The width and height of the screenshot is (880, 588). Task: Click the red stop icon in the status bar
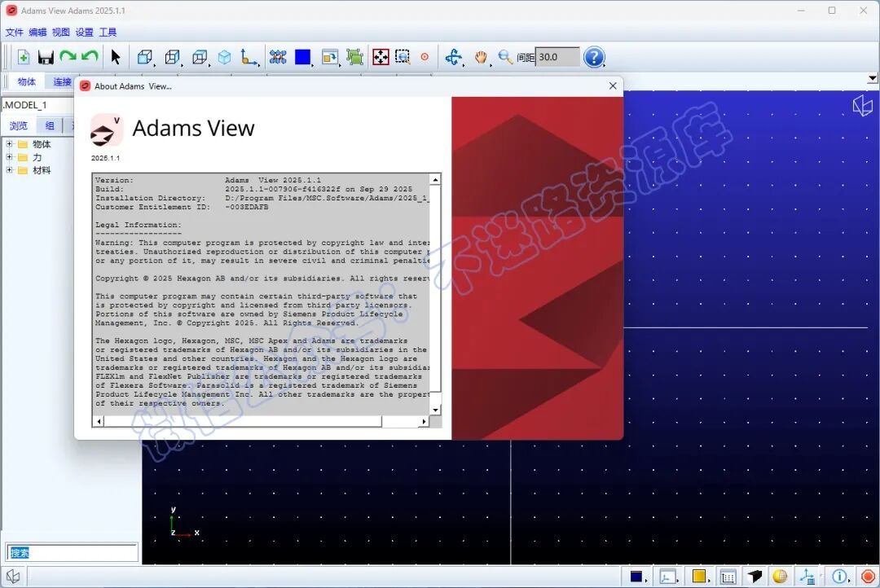868,577
